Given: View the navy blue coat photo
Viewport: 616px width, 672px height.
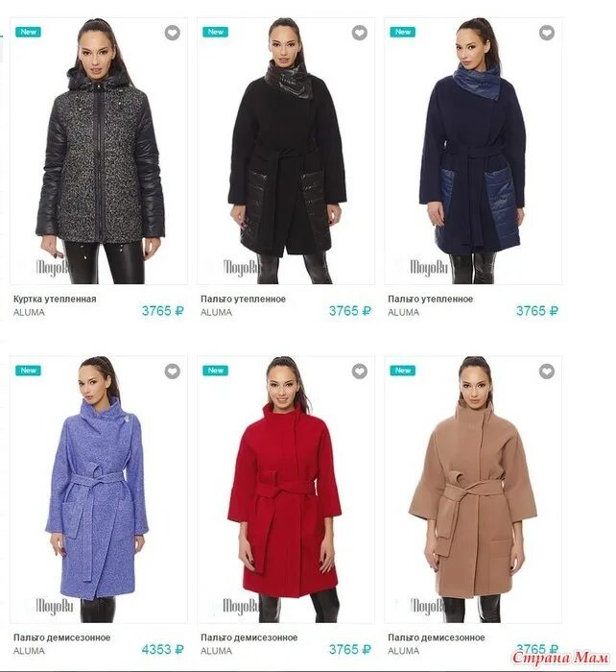Looking at the screenshot, I should (x=473, y=151).
